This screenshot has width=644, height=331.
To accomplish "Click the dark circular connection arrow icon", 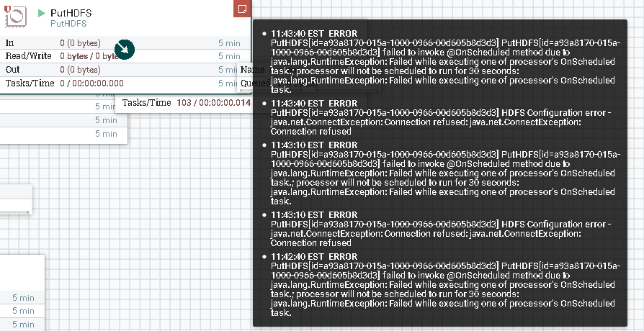I will pyautogui.click(x=125, y=50).
